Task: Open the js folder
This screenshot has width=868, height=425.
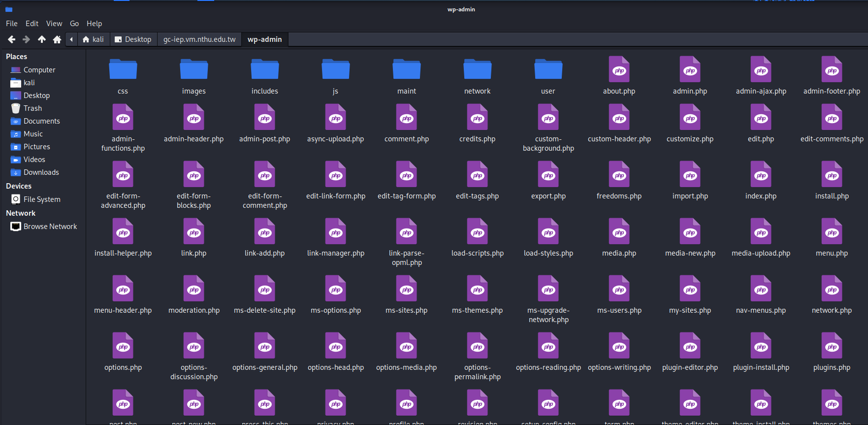Action: (x=336, y=69)
